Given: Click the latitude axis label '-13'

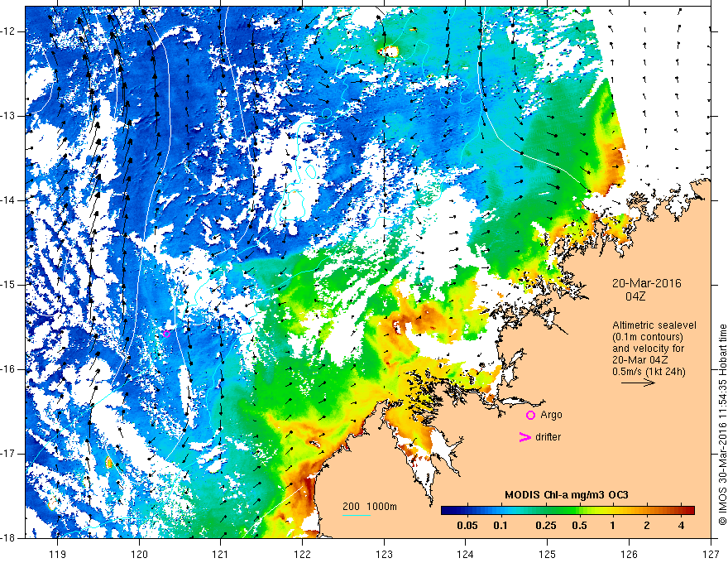Looking at the screenshot, I should [8, 116].
